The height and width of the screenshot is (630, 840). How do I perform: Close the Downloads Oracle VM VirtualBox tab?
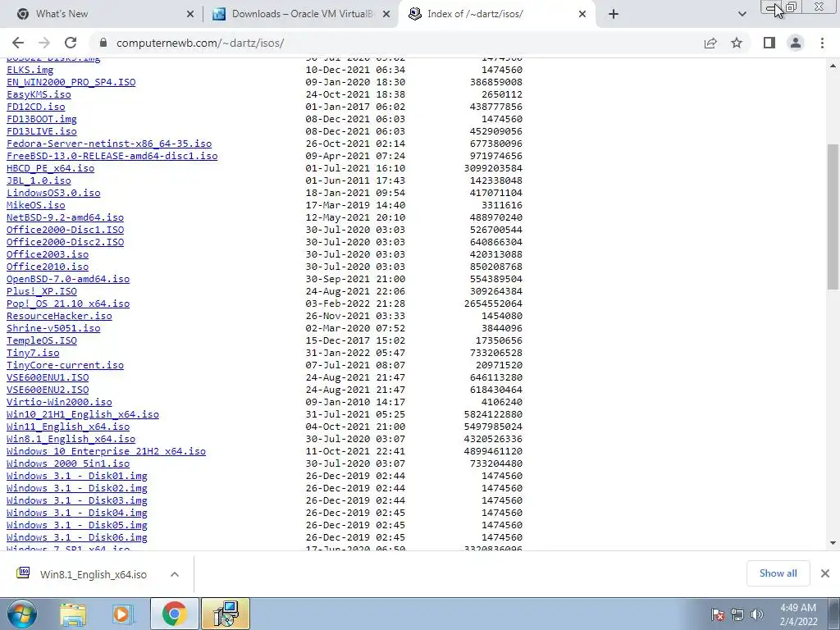pos(386,14)
